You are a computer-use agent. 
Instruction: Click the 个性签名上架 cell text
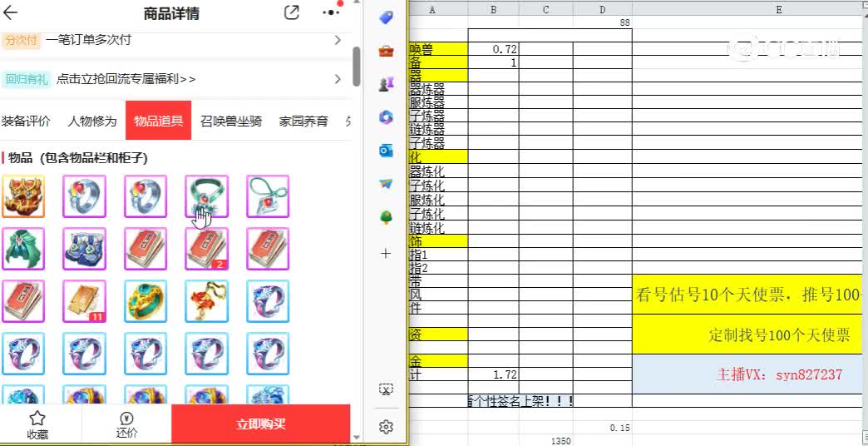click(x=520, y=400)
